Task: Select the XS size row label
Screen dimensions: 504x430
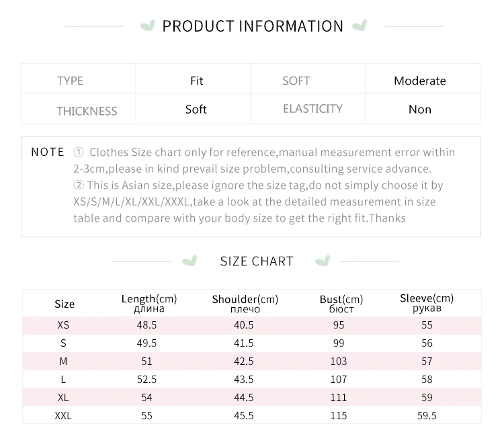Action: point(63,325)
